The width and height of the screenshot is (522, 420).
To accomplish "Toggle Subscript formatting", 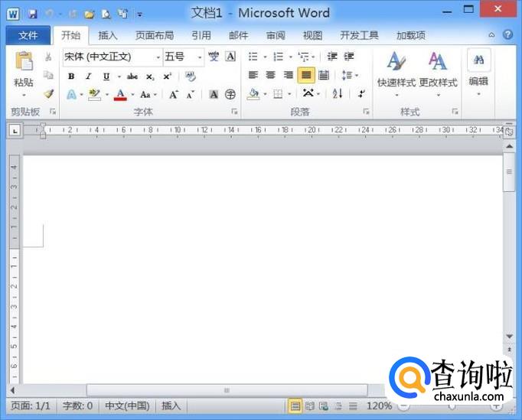I will pos(150,77).
